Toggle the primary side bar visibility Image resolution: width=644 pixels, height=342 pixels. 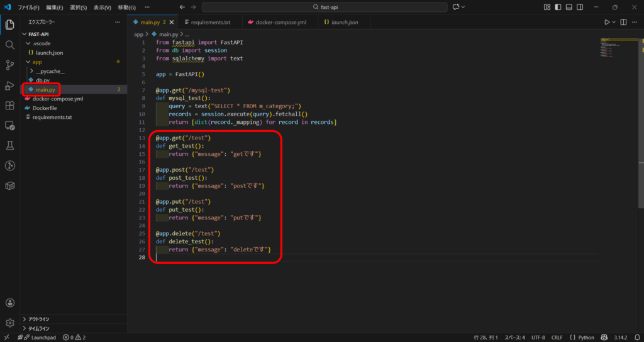pyautogui.click(x=558, y=7)
